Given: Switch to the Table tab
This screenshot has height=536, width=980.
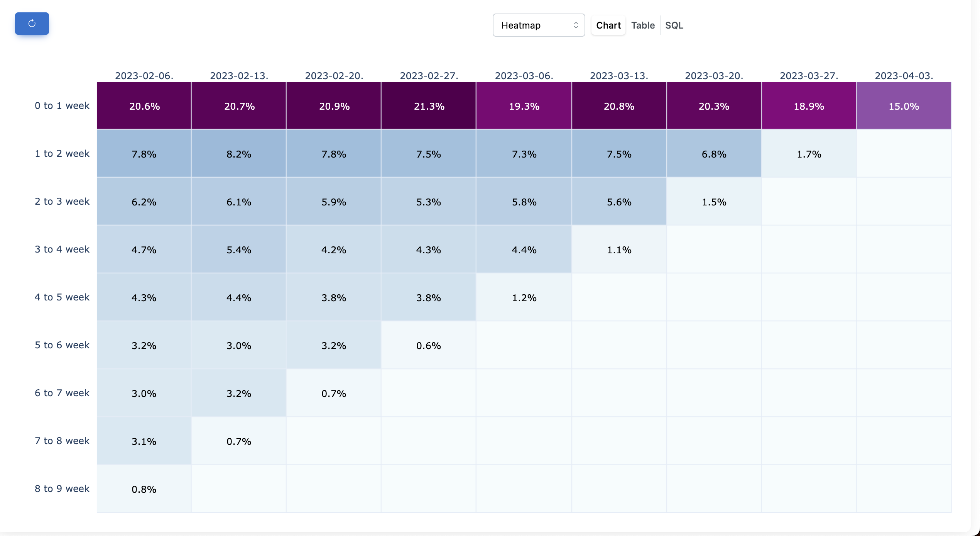Looking at the screenshot, I should pos(643,25).
